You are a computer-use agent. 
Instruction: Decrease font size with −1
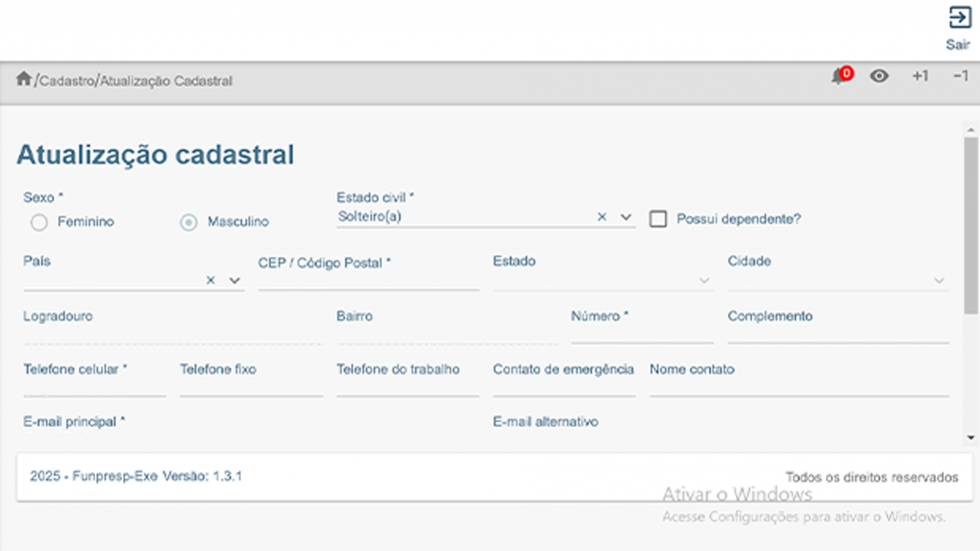click(960, 77)
